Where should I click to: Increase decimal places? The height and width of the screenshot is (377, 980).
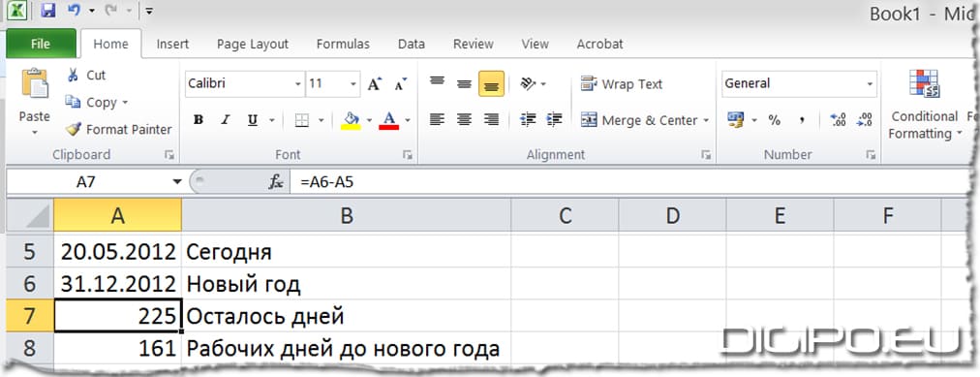[x=838, y=120]
